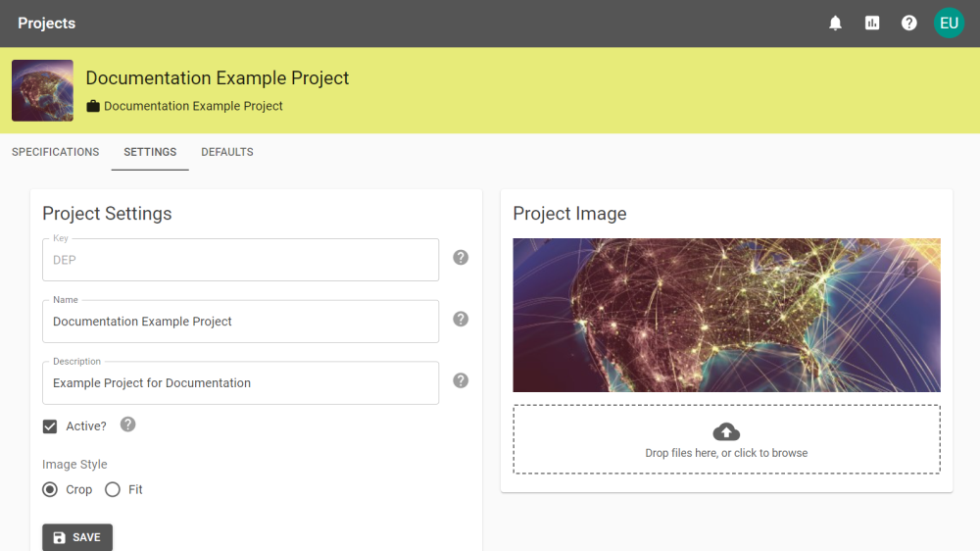
Task: Click the help icon in top bar
Action: [908, 24]
